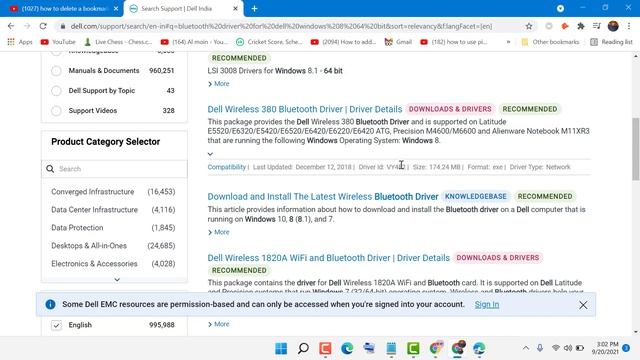Dismiss the Dell EMC permission banner
This screenshot has width=640, height=360.
(x=583, y=305)
